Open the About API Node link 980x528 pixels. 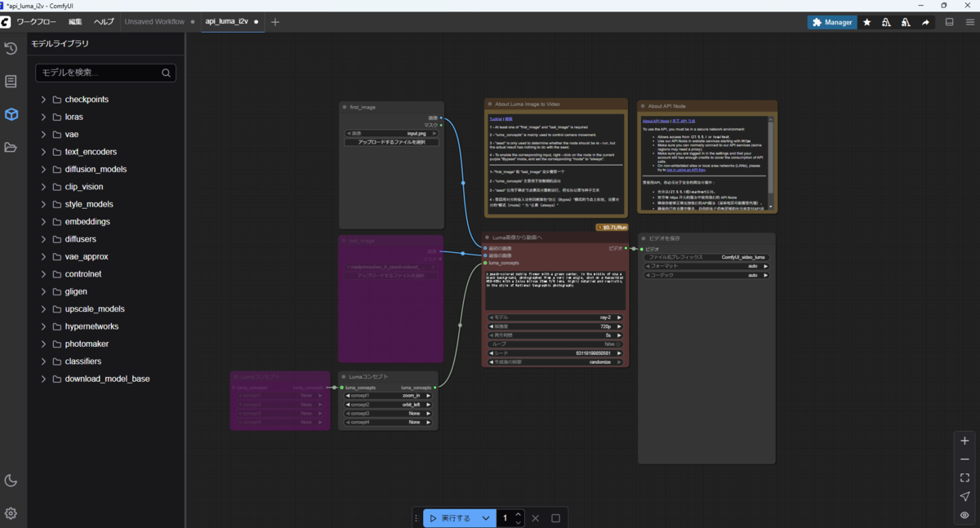[x=656, y=120]
